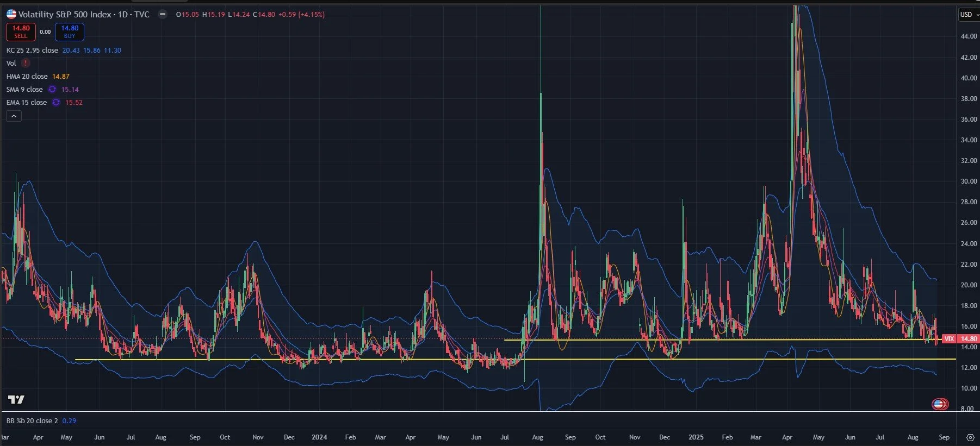Click the red Vol error exclamation icon
980x446 pixels.
tap(26, 63)
